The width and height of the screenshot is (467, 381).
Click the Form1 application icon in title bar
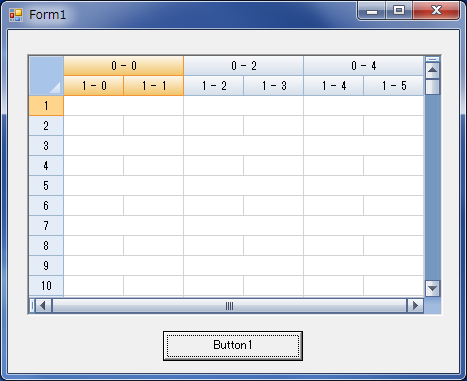click(x=16, y=15)
